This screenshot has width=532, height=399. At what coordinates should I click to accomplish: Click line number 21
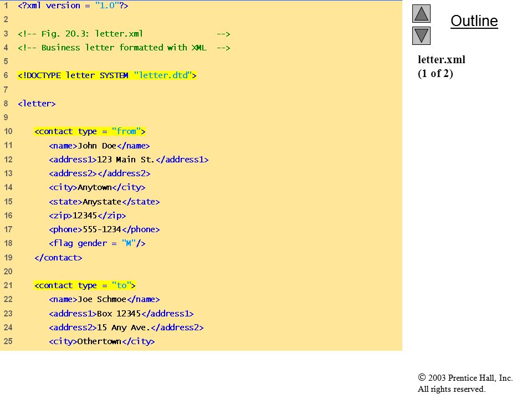[x=8, y=286]
